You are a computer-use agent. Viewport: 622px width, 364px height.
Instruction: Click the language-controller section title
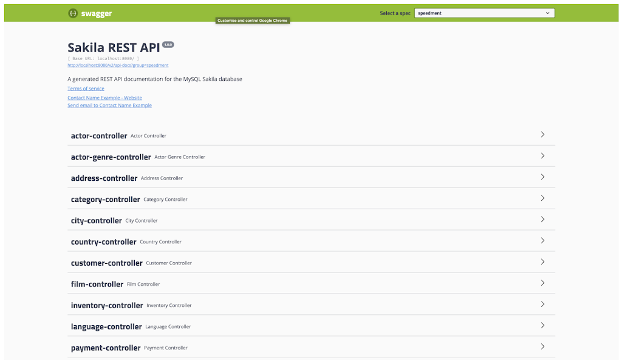click(106, 327)
